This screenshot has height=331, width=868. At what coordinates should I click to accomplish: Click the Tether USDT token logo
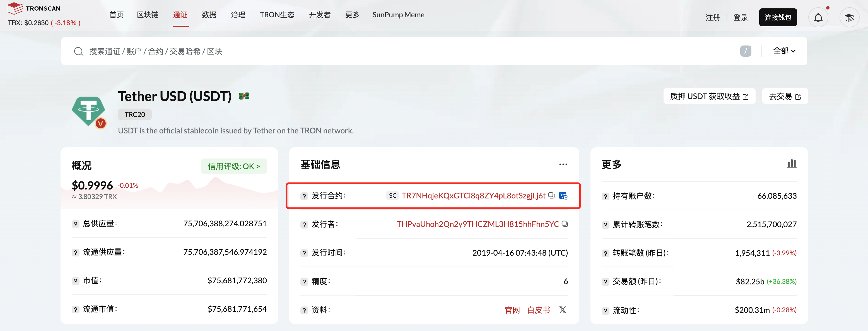[89, 112]
